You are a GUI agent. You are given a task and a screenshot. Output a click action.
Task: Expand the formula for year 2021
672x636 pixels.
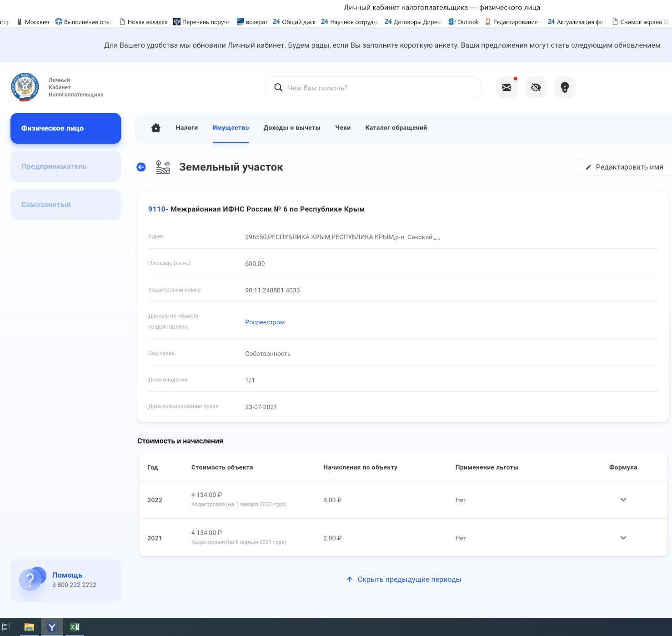point(623,538)
